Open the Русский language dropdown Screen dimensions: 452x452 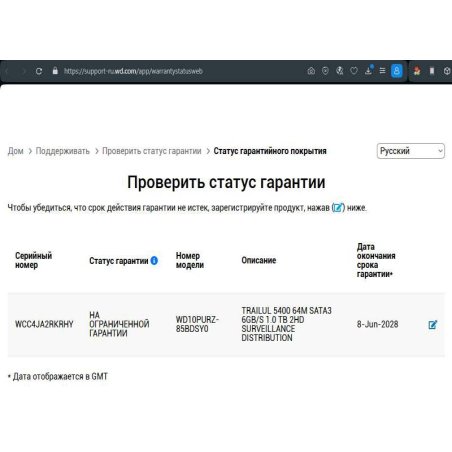click(411, 151)
